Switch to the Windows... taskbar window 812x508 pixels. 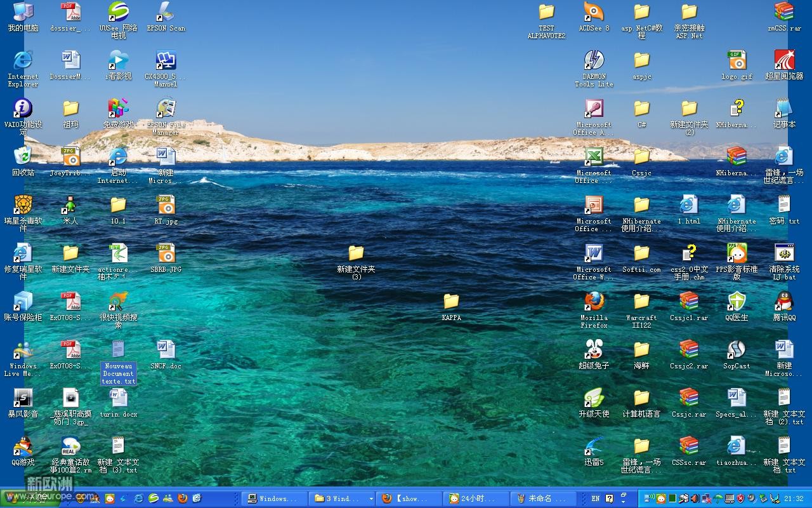point(275,498)
